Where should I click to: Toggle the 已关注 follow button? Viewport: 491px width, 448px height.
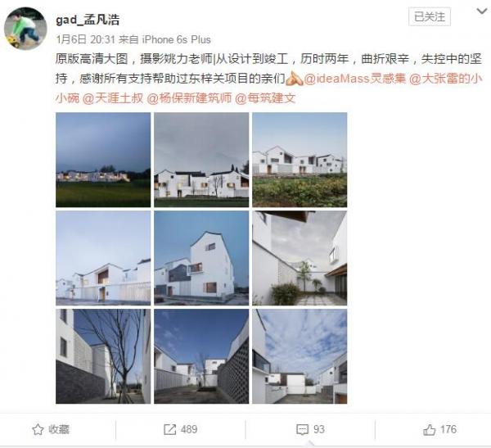tap(430, 16)
